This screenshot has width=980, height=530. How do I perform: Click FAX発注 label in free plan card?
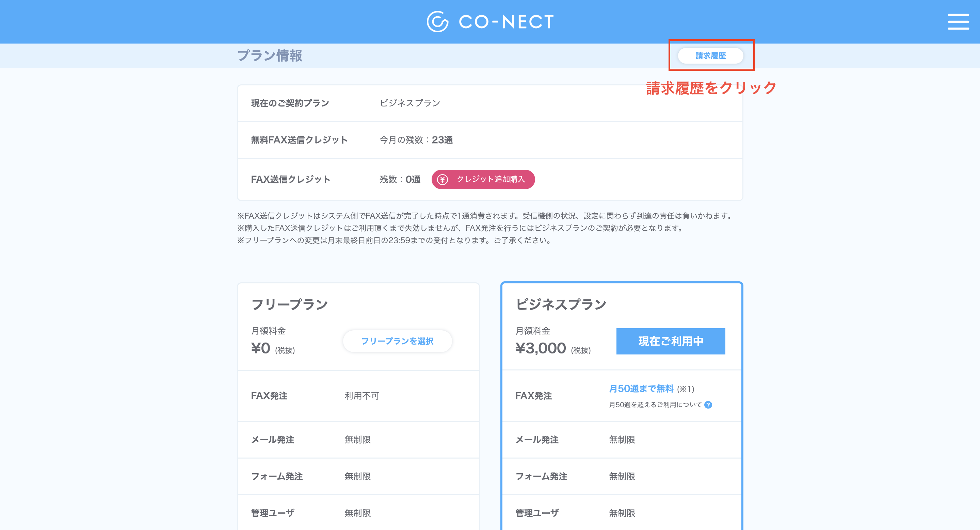point(269,396)
